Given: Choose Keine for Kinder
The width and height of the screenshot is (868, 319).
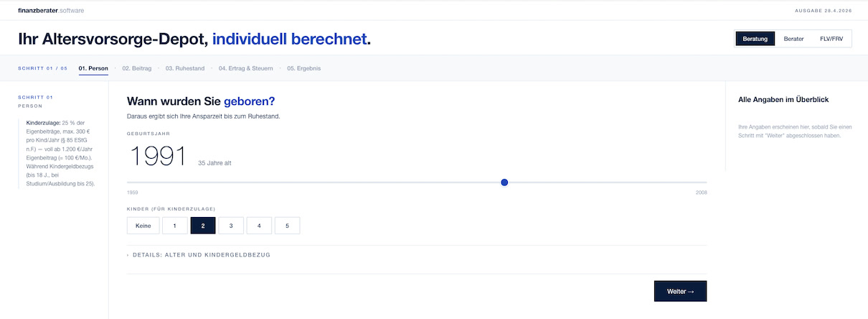Looking at the screenshot, I should [143, 226].
